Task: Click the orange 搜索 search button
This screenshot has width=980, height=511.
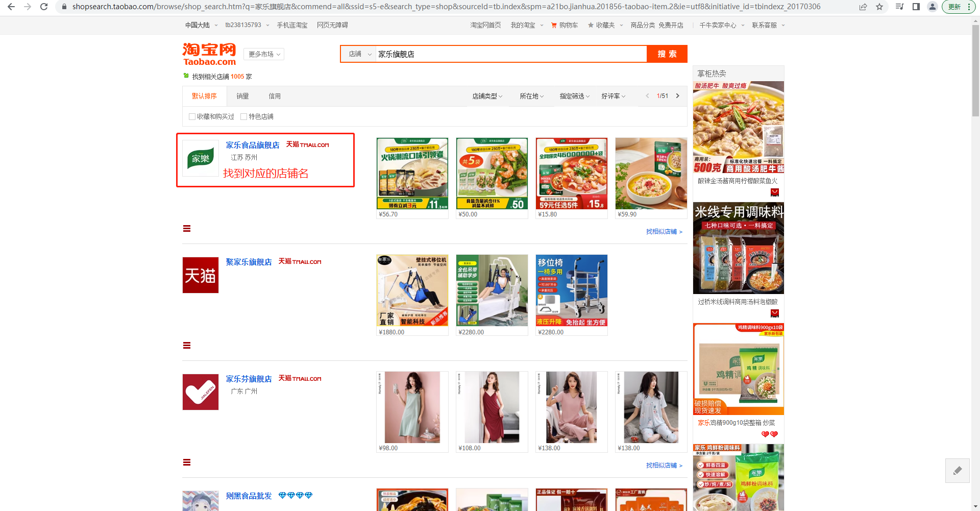Action: tap(667, 54)
